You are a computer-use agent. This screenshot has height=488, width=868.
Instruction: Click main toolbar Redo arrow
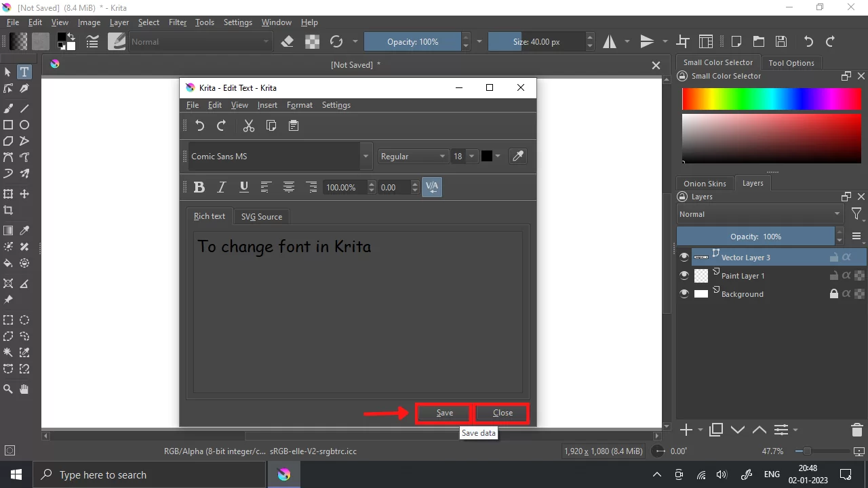[830, 41]
